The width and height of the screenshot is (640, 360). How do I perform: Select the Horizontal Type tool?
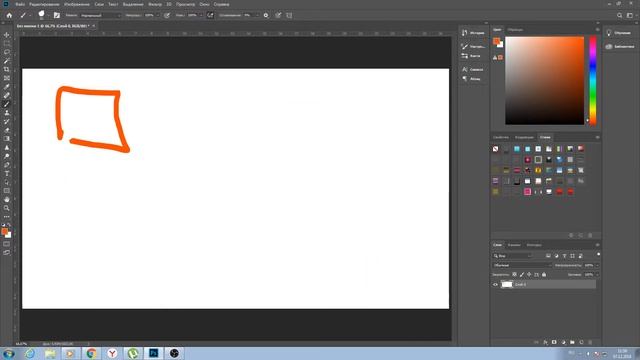(x=7, y=173)
